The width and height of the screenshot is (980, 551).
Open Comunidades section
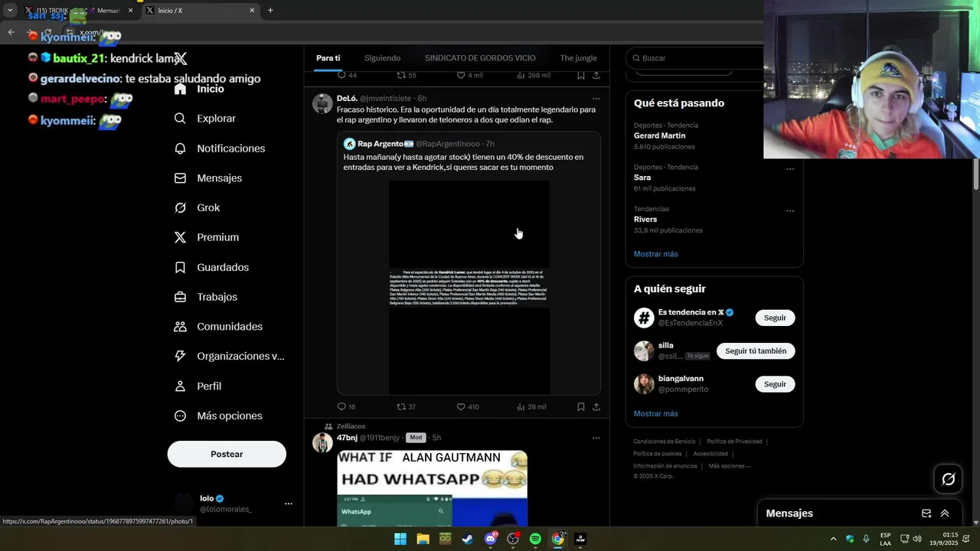218,327
